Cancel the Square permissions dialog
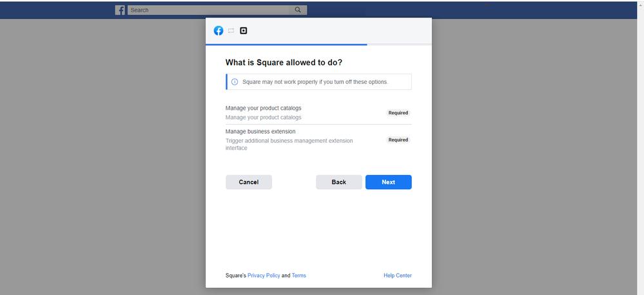This screenshot has height=295, width=644. point(249,182)
